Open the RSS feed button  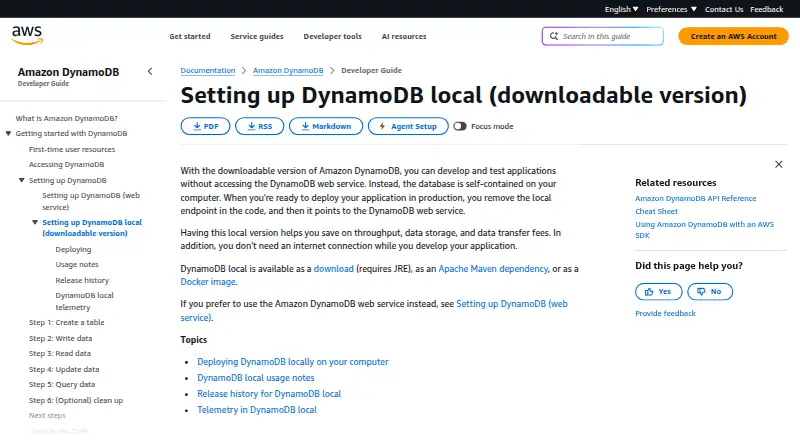coord(259,126)
